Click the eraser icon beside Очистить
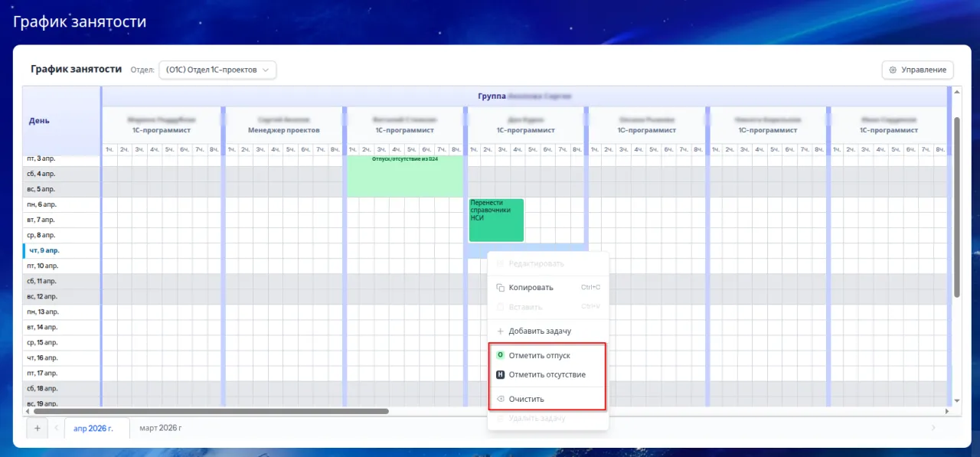Viewport: 980px width, 457px height. (x=500, y=399)
